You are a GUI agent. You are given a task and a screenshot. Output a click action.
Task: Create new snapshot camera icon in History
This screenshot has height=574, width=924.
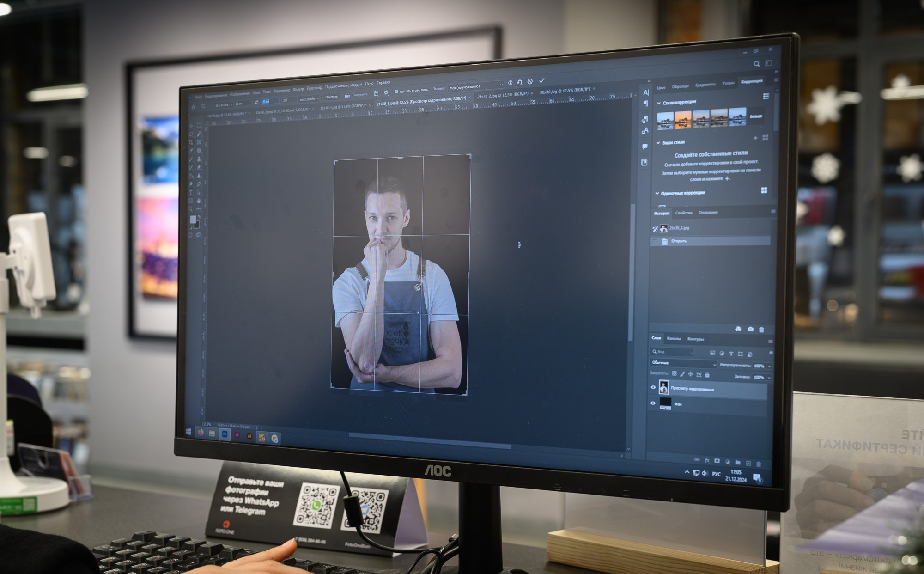coord(750,329)
